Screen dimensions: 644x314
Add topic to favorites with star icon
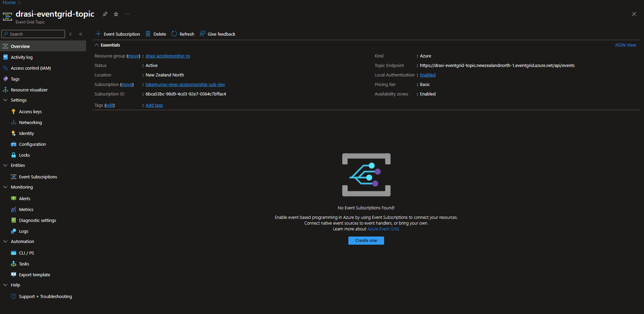(116, 14)
